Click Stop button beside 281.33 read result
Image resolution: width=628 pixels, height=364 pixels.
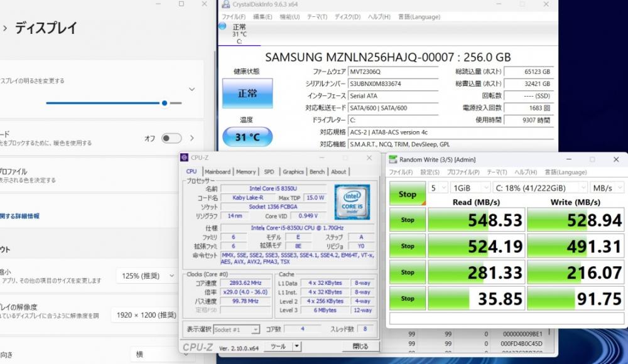(408, 272)
